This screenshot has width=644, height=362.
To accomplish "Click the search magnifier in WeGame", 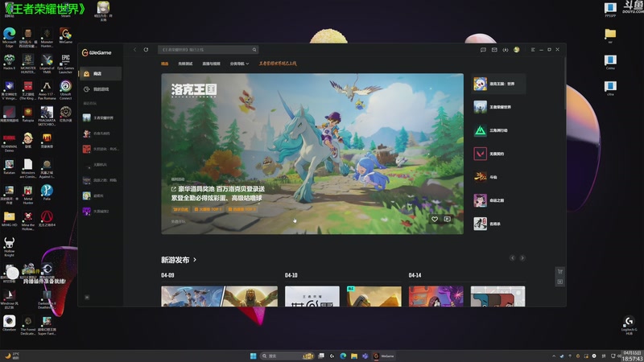I will (254, 50).
